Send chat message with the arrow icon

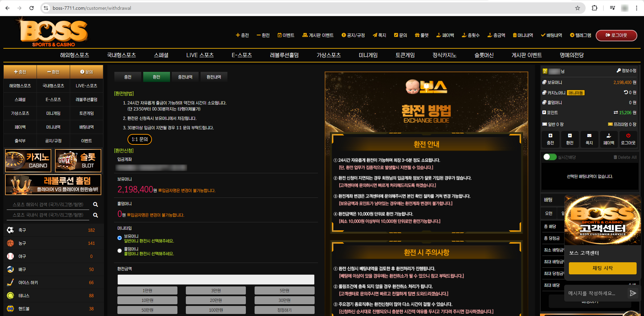[x=633, y=293]
